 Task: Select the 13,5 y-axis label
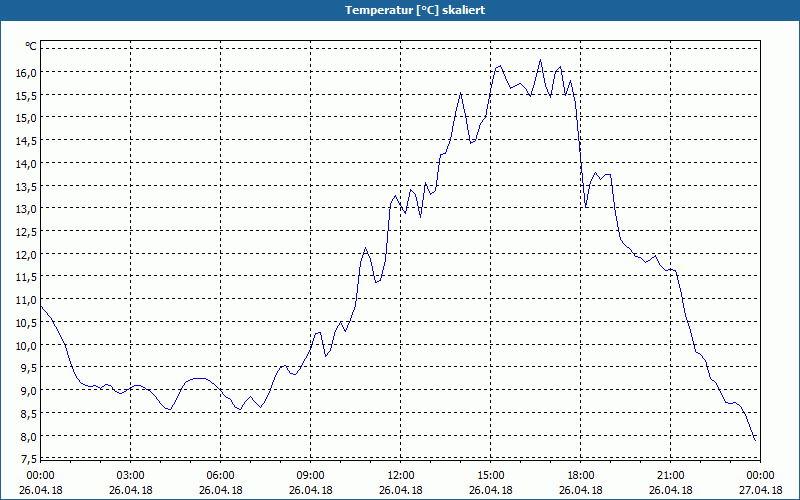[26, 186]
